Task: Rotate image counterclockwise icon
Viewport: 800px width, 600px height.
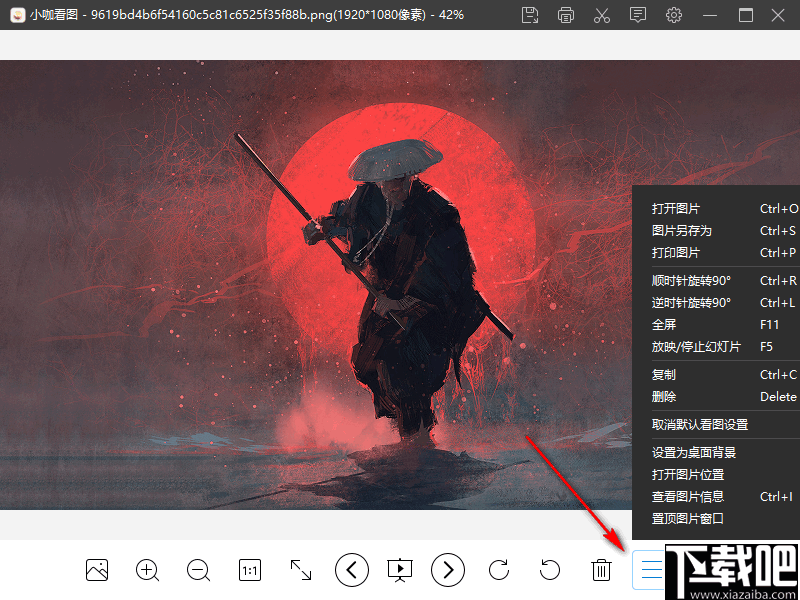Action: [x=550, y=569]
